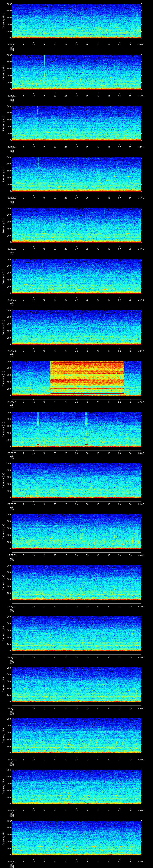Click the 46:00 end time label
153x868 pixels.
point(141,862)
